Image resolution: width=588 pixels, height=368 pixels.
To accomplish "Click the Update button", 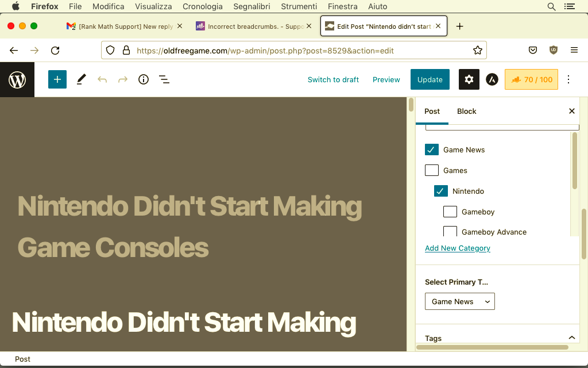I will click(x=430, y=79).
